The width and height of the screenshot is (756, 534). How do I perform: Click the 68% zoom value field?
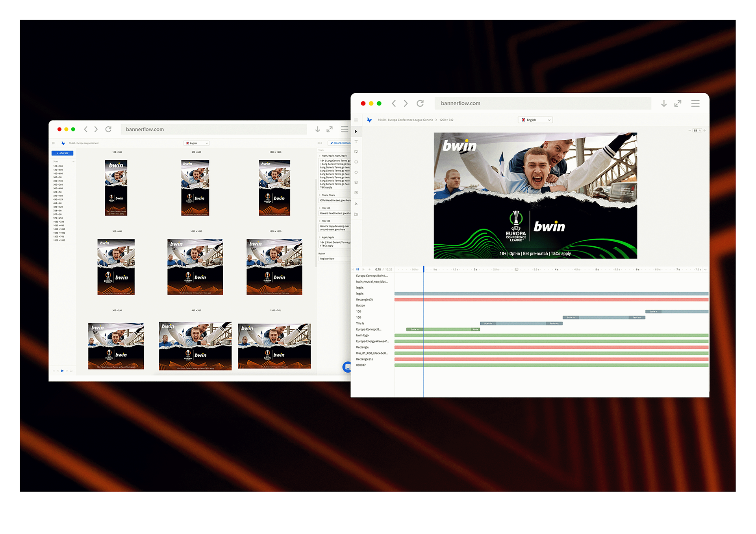697,130
